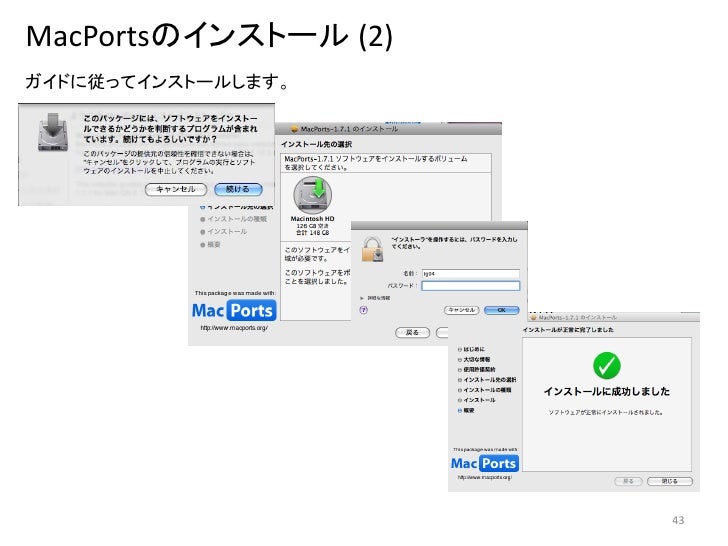Click 閉じる to close the installer
The height and width of the screenshot is (546, 728).
[670, 481]
